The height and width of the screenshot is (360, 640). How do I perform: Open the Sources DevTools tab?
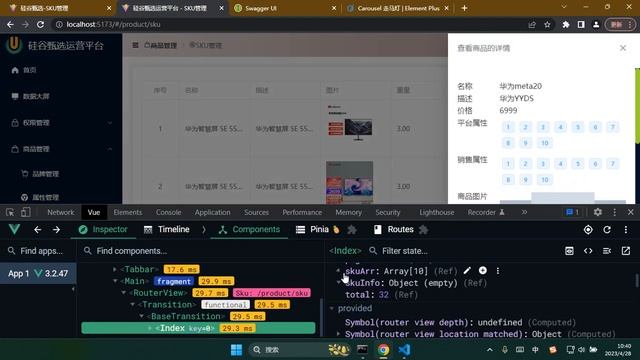256,212
